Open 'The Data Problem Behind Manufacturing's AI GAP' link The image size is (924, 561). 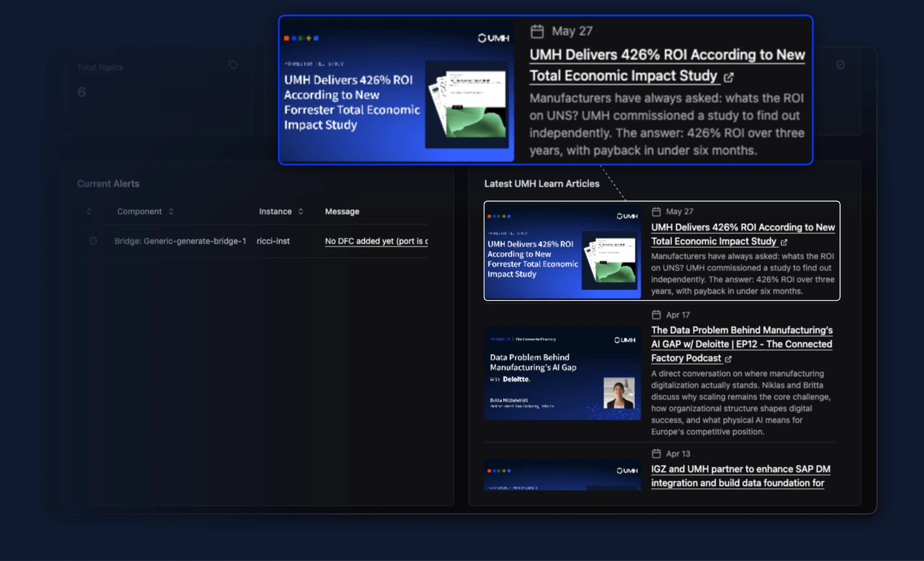(742, 344)
